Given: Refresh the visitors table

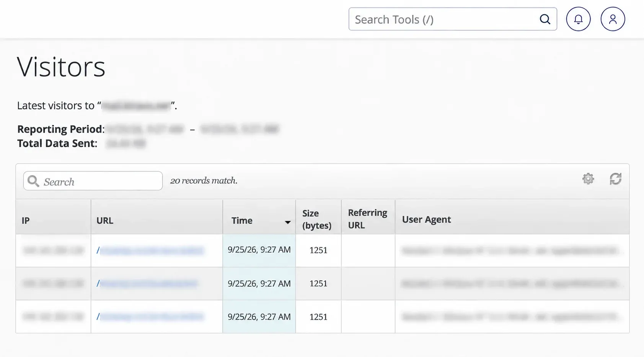Looking at the screenshot, I should tap(615, 178).
